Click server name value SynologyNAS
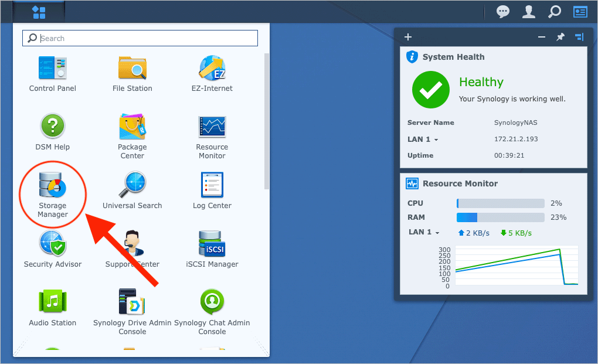598x364 pixels. pyautogui.click(x=515, y=123)
